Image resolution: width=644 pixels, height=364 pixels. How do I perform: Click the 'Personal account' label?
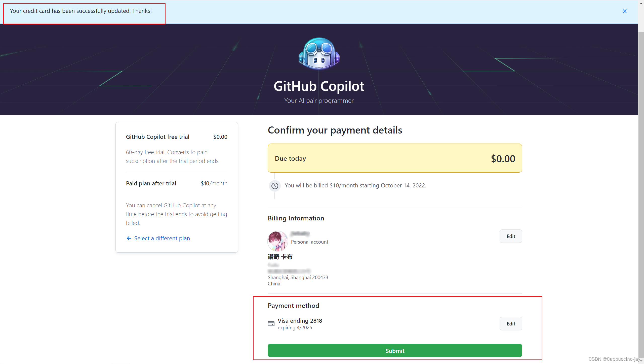[309, 242]
